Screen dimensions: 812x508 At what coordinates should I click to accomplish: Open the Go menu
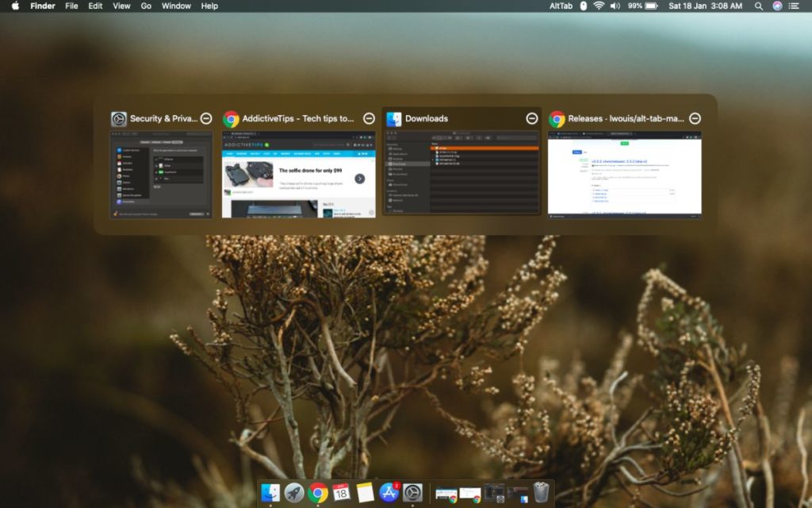coord(146,6)
